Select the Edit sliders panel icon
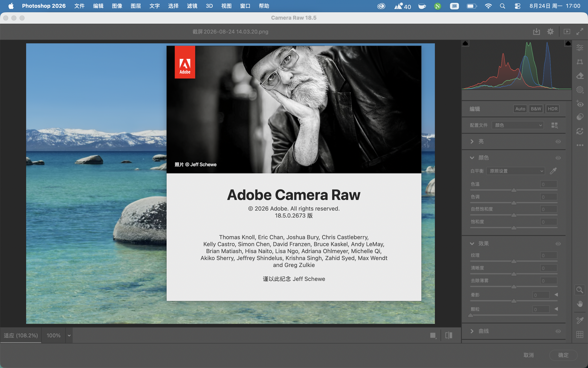Image resolution: width=588 pixels, height=368 pixels. click(580, 48)
